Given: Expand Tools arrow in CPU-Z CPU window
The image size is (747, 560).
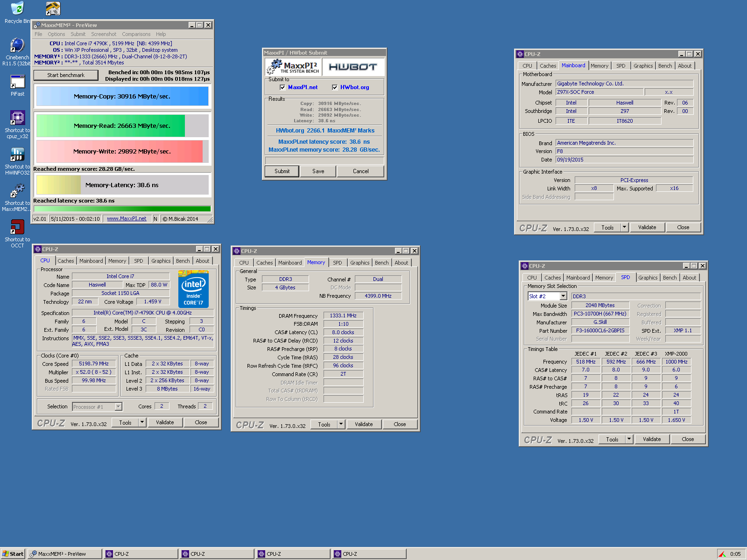Looking at the screenshot, I should pos(142,422).
